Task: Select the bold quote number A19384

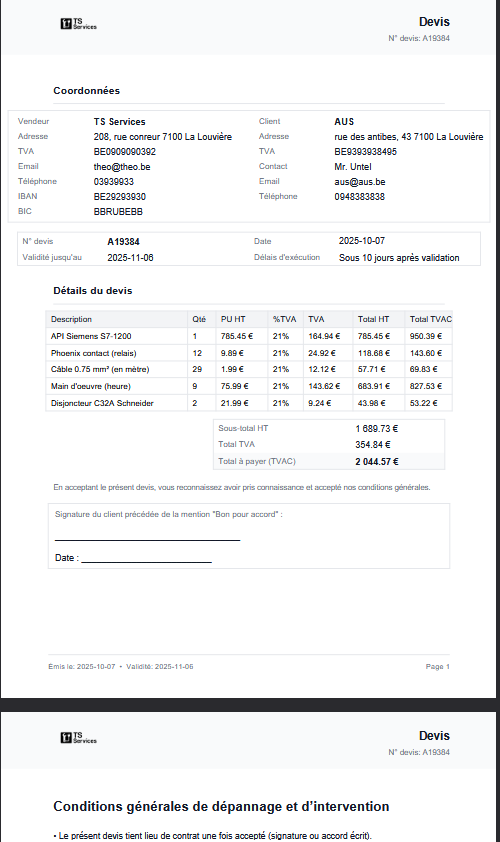Action: (x=124, y=242)
